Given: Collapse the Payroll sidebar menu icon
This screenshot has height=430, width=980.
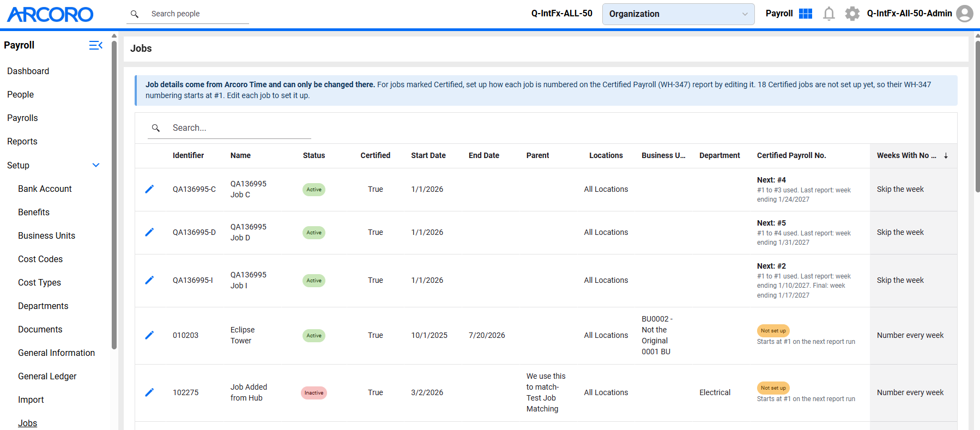Looking at the screenshot, I should pos(96,45).
